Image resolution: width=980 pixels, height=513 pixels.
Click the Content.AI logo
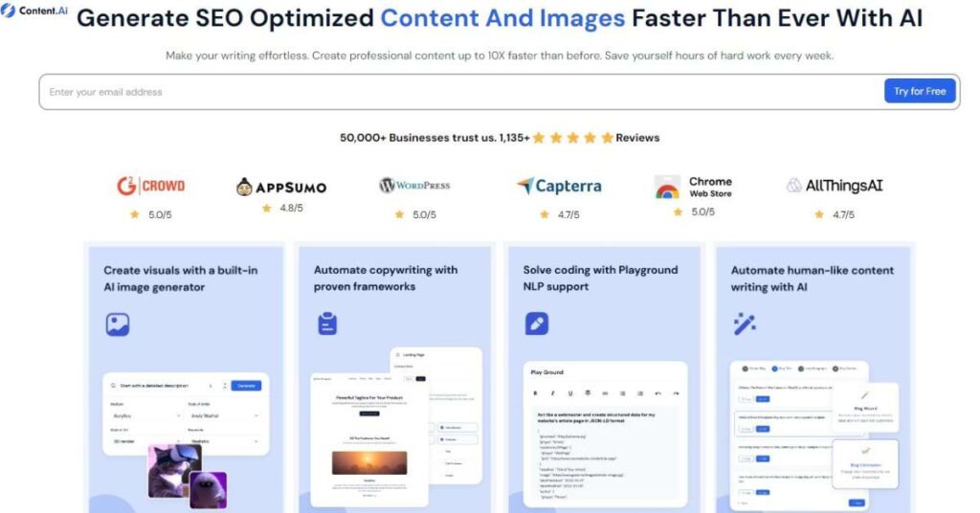coord(34,11)
